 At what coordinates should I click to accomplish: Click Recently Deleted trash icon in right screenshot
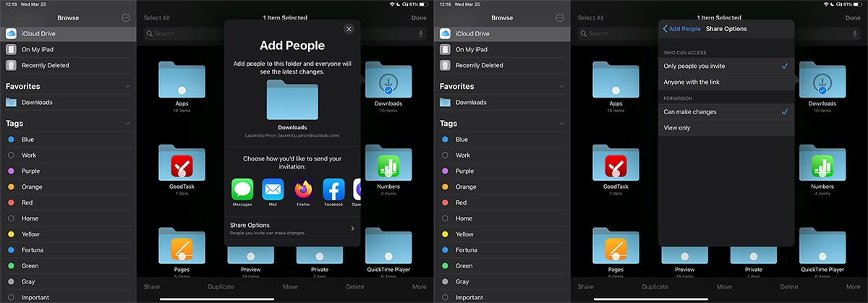[446, 65]
